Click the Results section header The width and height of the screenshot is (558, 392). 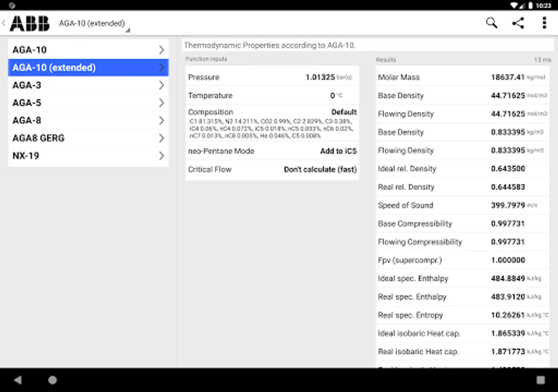(386, 60)
